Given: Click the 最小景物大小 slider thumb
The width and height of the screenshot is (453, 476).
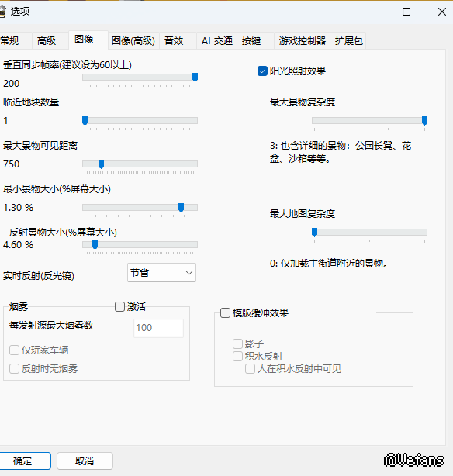Looking at the screenshot, I should (x=181, y=208).
